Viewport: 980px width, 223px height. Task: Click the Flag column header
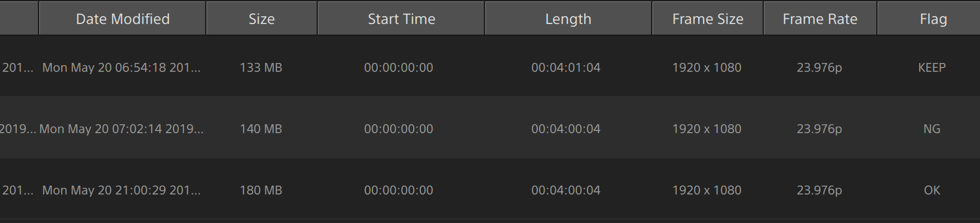coord(933,19)
